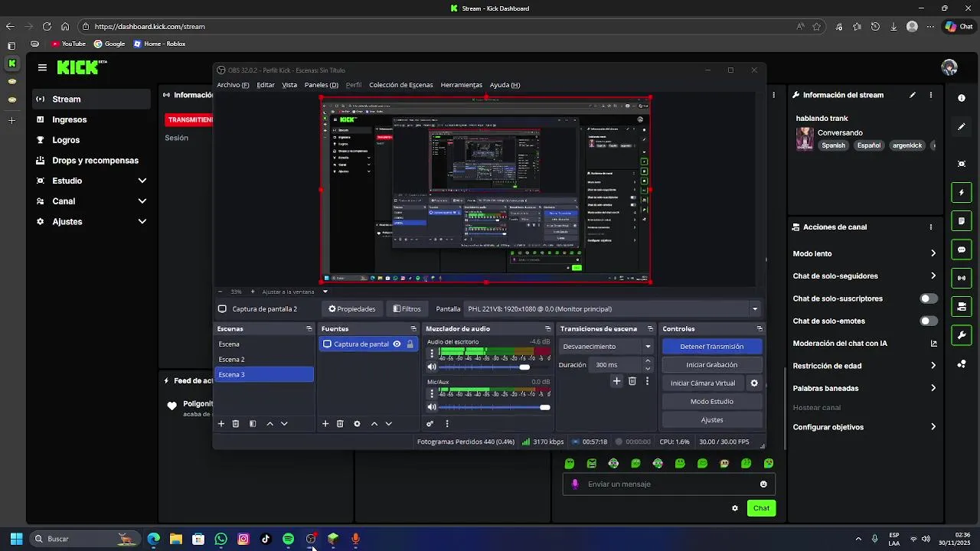Open OBS Ajustes button in Controles

(712, 420)
